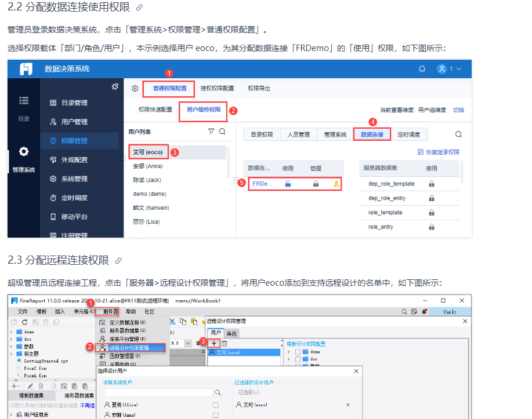The image size is (532, 419).
Task: Edit dataset with the pencil icon
Action: (x=30, y=386)
